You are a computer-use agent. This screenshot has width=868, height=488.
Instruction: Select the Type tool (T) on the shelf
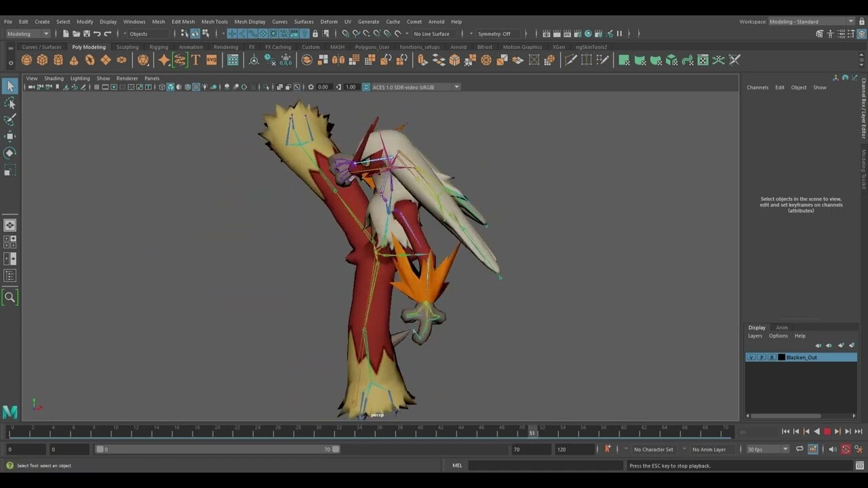[195, 60]
